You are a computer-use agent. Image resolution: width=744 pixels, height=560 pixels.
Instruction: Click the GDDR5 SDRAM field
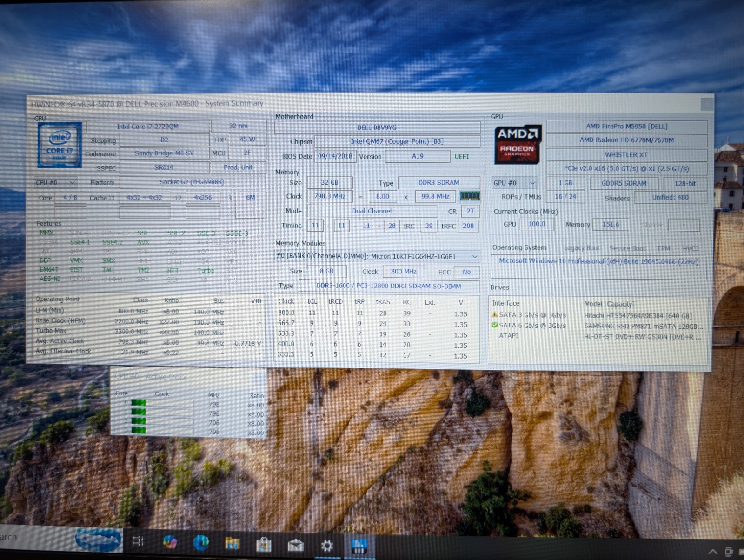624,183
